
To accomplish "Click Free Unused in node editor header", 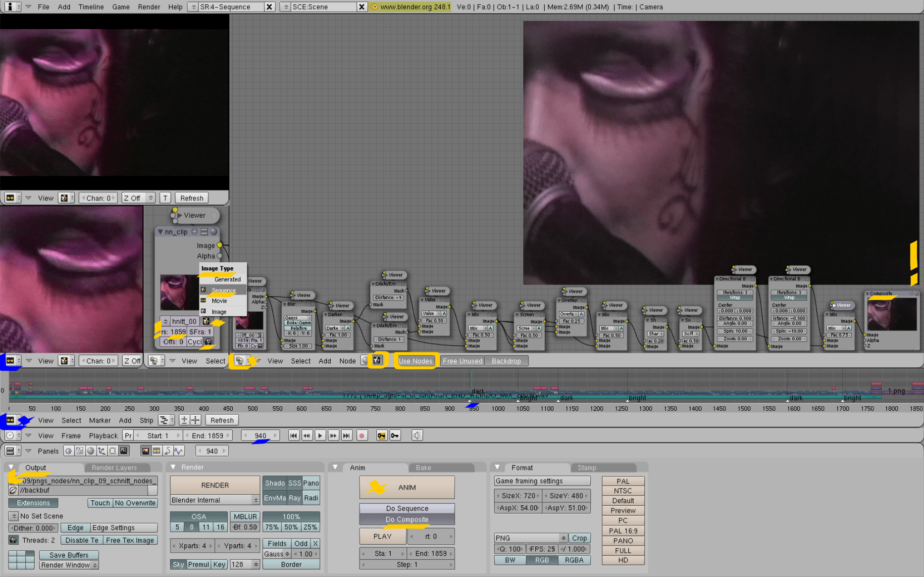I will pos(462,361).
